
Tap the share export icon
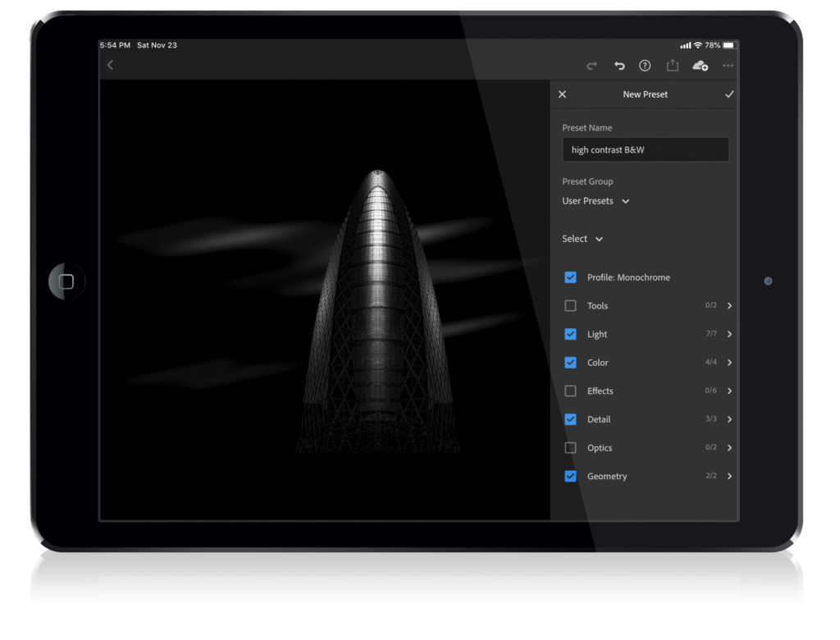[x=673, y=66]
